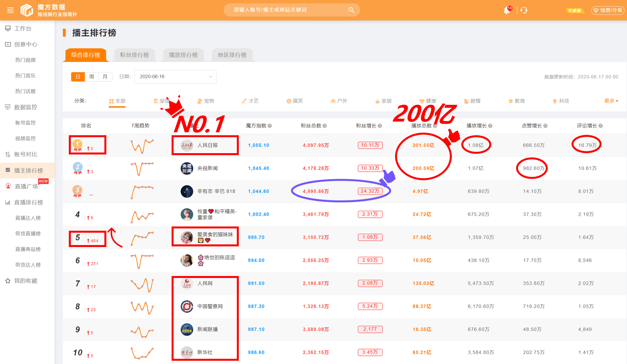Image resolution: width=627 pixels, height=364 pixels.
Task: Go to 直播达人榜
Action: point(27,218)
